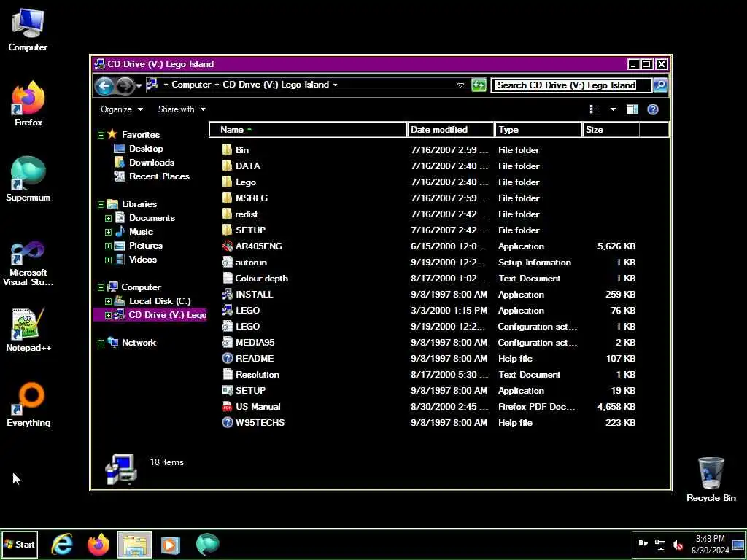The height and width of the screenshot is (560, 747).
Task: Select the INSTALL application
Action: click(248, 295)
